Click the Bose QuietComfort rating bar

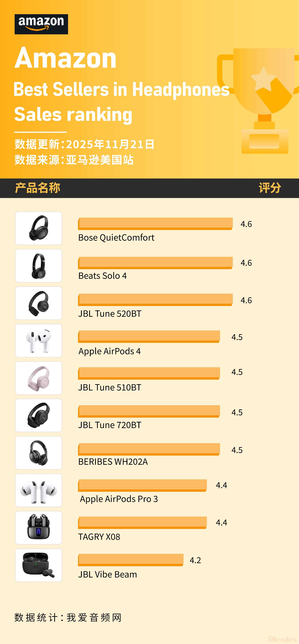click(155, 223)
